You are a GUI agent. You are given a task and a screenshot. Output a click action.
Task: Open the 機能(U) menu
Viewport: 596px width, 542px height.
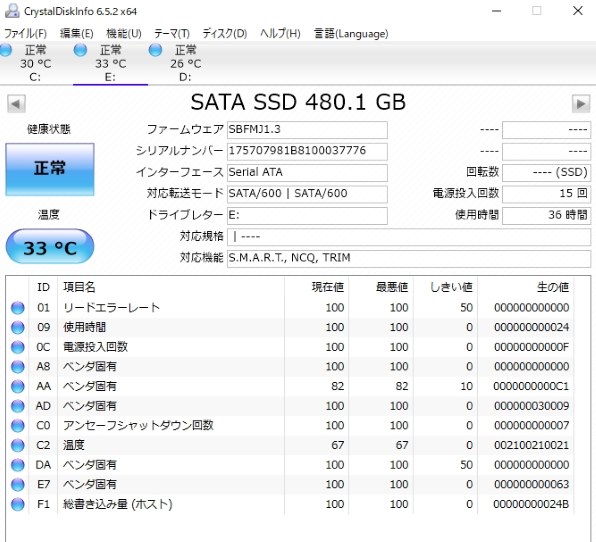pyautogui.click(x=124, y=33)
